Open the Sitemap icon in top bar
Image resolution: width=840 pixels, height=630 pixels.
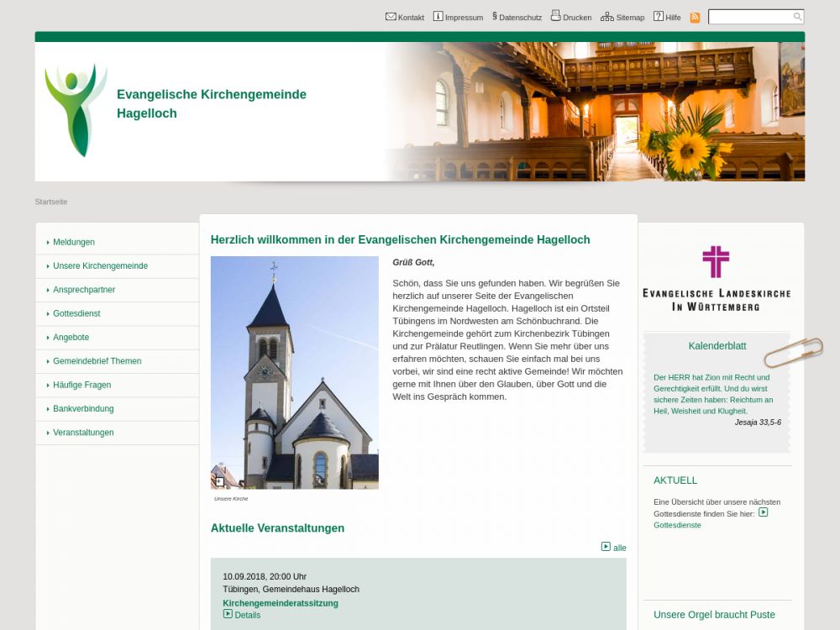point(606,16)
